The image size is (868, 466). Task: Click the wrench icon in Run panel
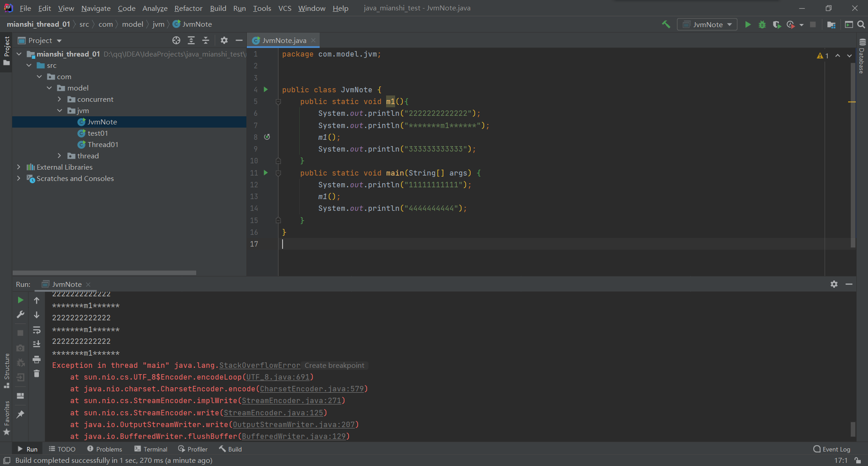tap(20, 314)
